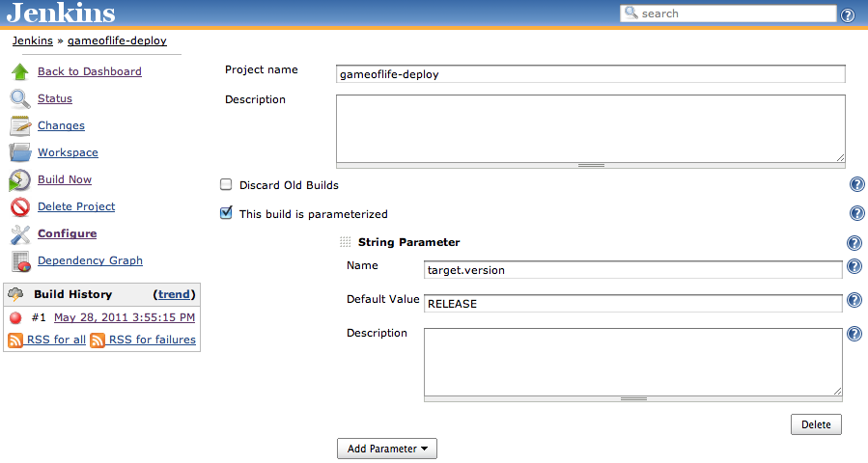This screenshot has height=463, width=868.
Task: Click the parameter Description resize bar
Action: pos(633,398)
